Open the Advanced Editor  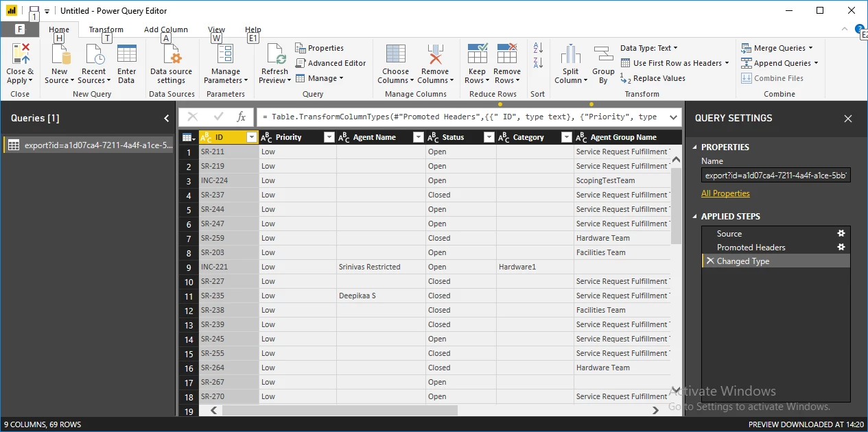pos(331,63)
